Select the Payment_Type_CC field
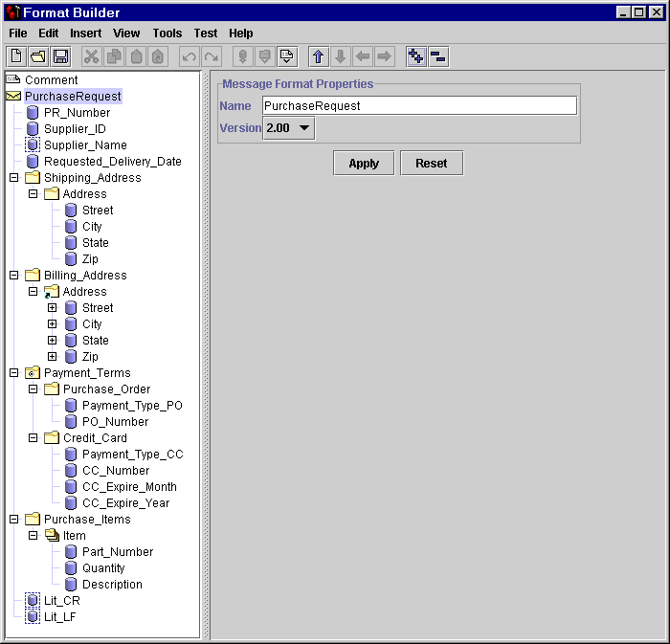Screen dimensions: 670x644 click(133, 454)
